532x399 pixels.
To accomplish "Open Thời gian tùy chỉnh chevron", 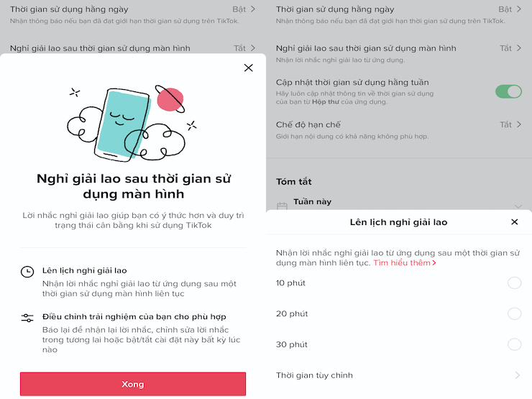I will point(518,375).
